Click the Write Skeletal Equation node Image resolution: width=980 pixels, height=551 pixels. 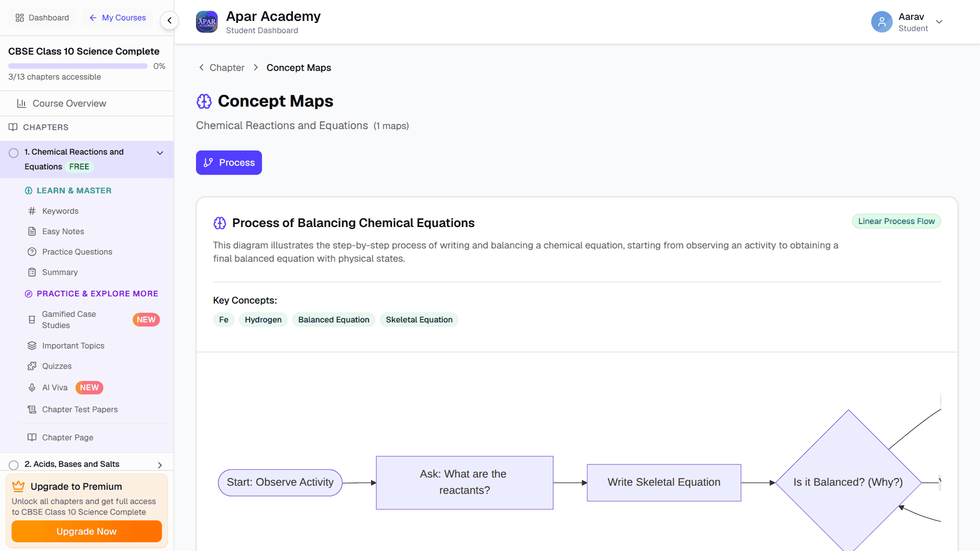click(x=664, y=482)
